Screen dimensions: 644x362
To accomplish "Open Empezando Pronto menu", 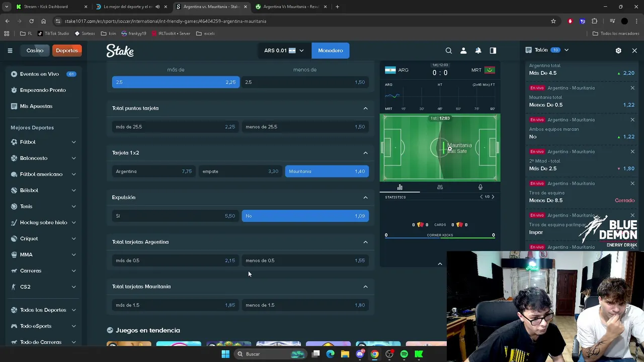I will [43, 90].
